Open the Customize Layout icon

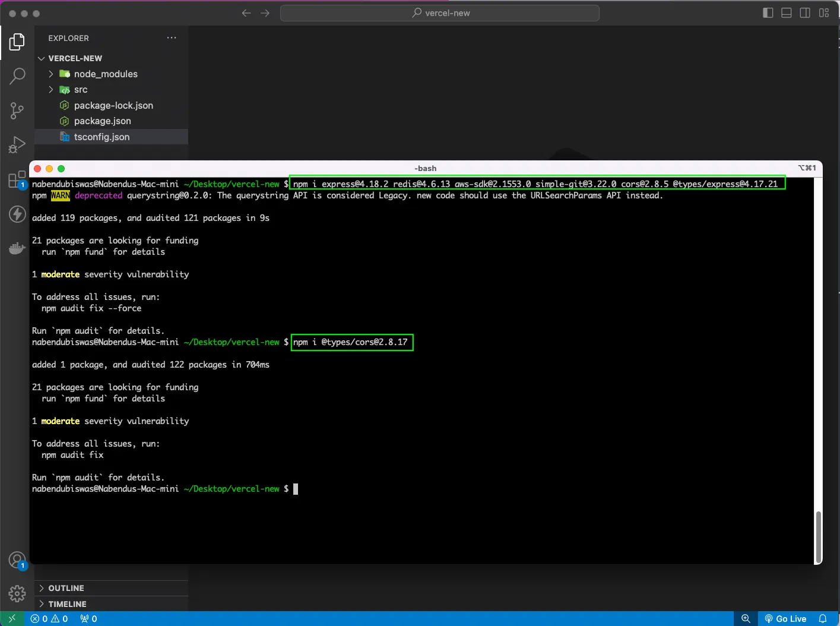824,13
